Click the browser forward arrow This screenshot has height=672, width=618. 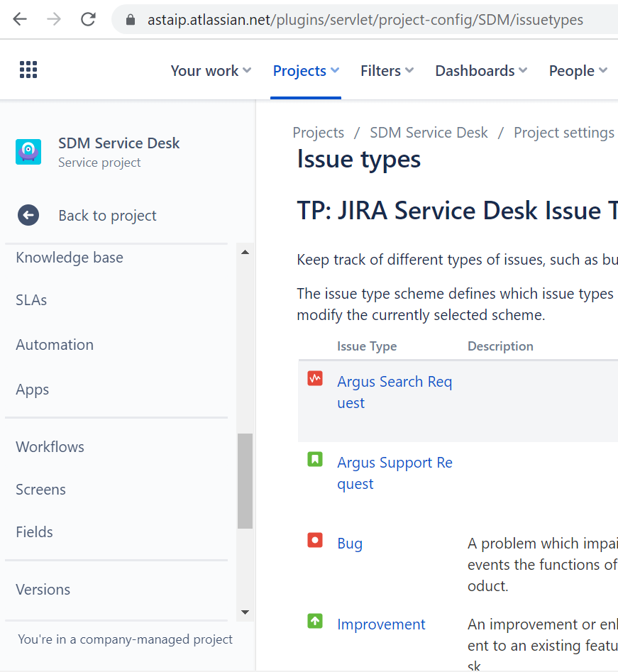pyautogui.click(x=54, y=19)
